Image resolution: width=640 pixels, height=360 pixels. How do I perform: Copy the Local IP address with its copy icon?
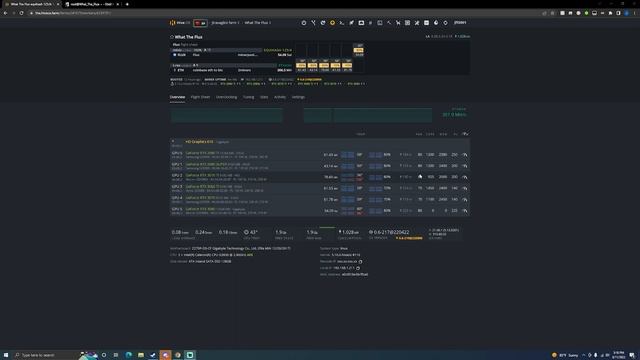point(358,268)
